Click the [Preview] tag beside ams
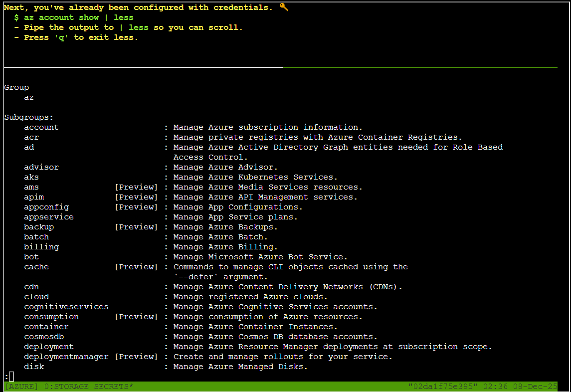 pos(136,187)
